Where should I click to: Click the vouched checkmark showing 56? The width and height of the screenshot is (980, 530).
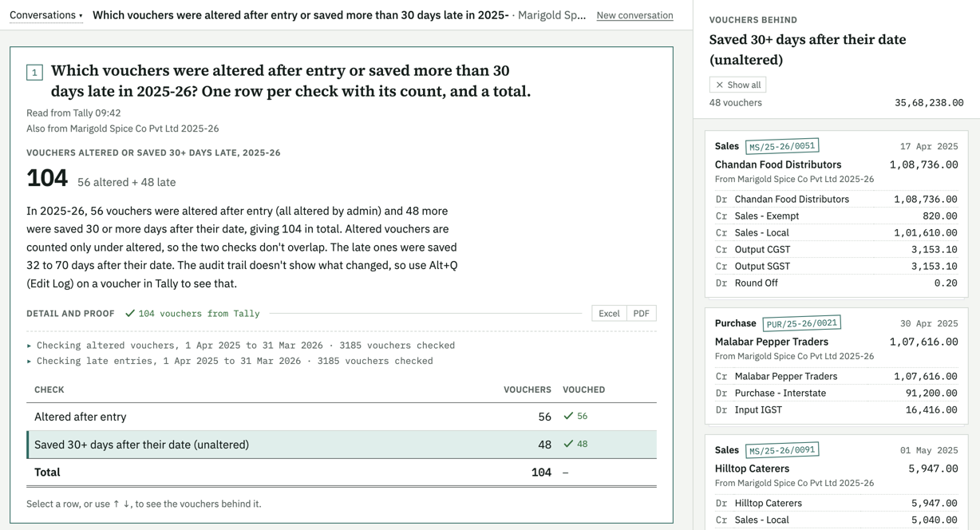(x=575, y=416)
